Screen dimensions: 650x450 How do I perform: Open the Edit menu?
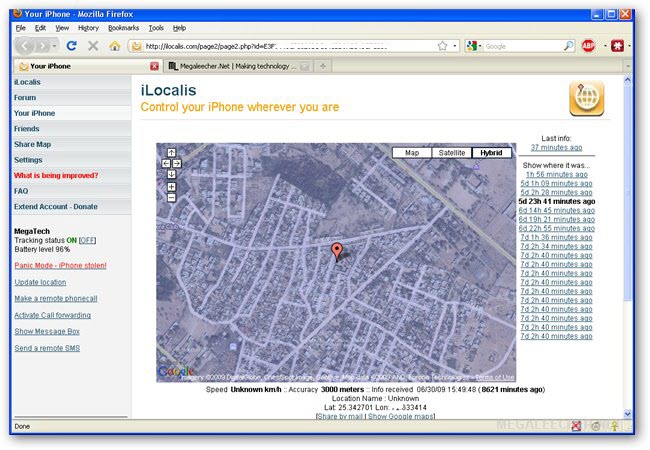40,28
